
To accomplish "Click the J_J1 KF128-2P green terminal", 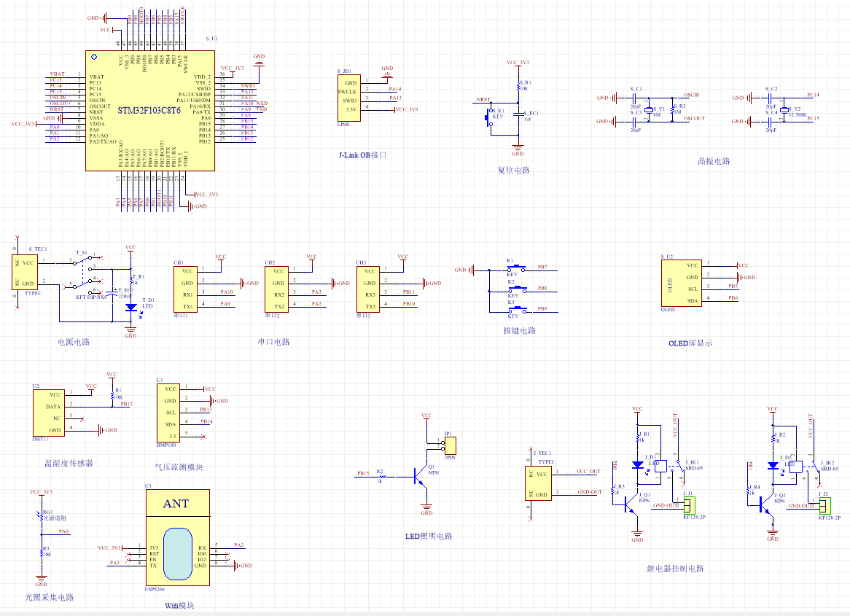I will 689,505.
